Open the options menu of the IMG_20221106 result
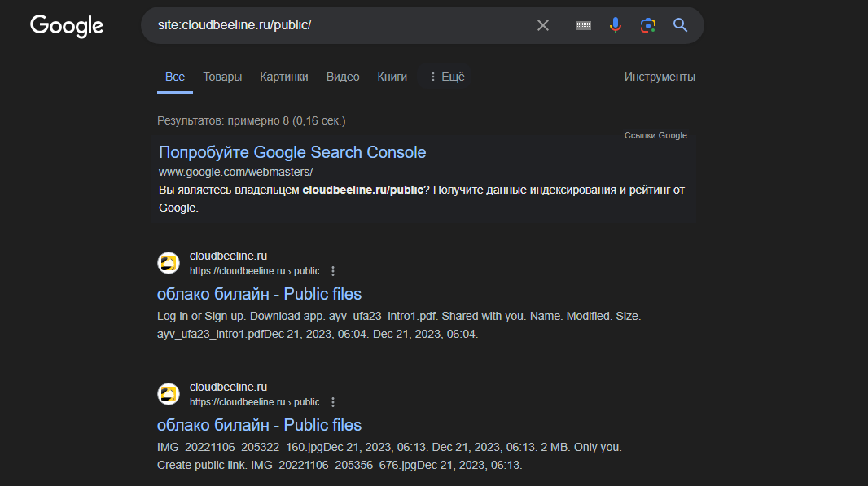Image resolution: width=868 pixels, height=486 pixels. point(333,402)
